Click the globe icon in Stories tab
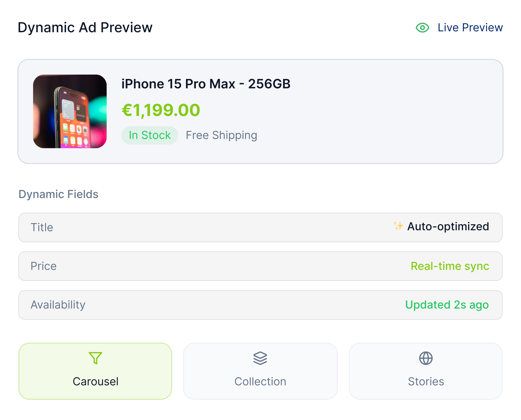521x420 pixels. coord(426,358)
